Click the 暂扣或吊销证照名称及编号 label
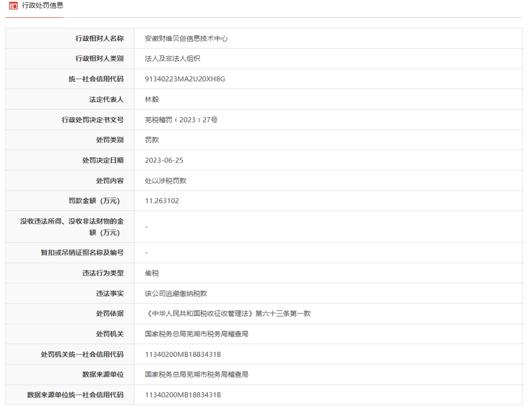The width and height of the screenshot is (532, 410). point(82,252)
